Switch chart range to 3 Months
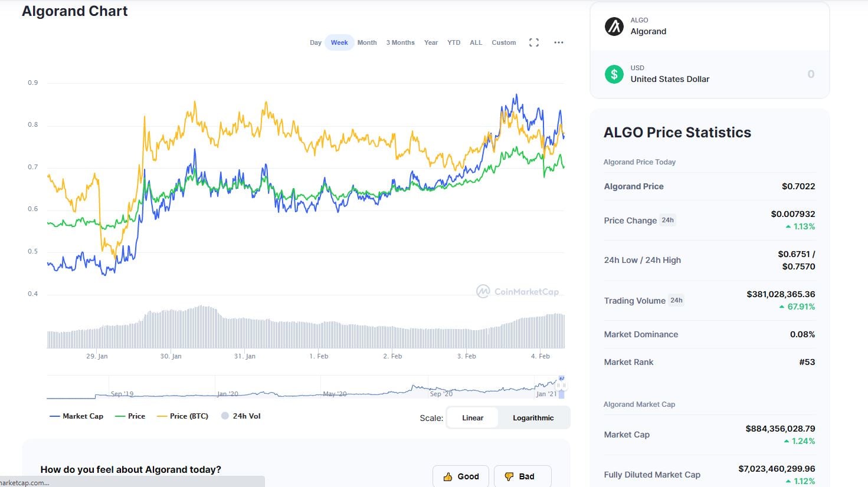This screenshot has height=487, width=868. tap(400, 42)
